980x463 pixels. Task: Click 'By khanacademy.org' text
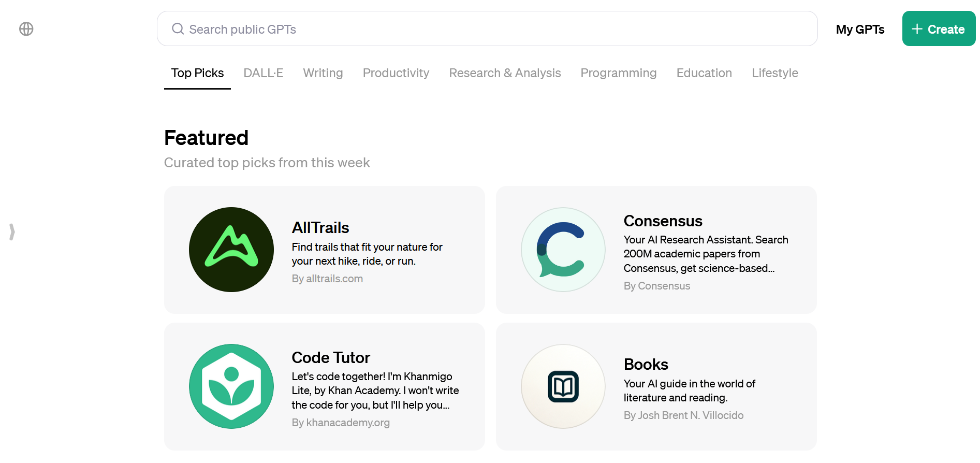pyautogui.click(x=341, y=423)
